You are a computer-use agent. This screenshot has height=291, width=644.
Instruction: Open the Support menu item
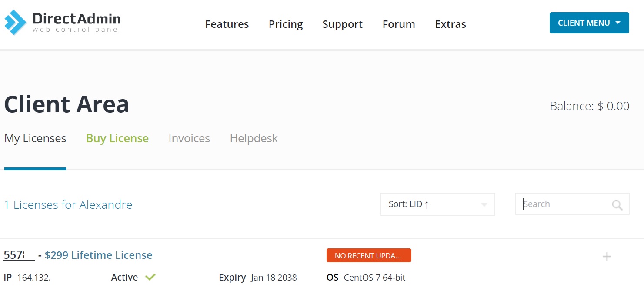coord(342,24)
